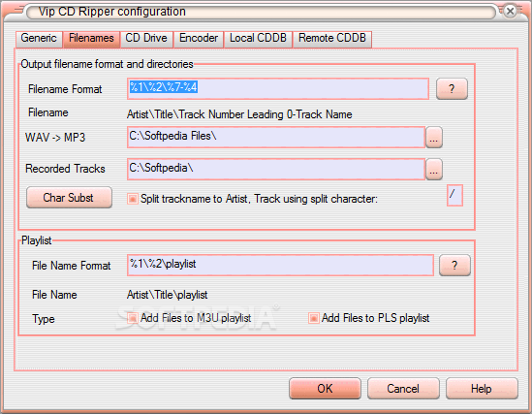Close the Vip CD Ripper configuration window
532x414 pixels.
click(510, 12)
